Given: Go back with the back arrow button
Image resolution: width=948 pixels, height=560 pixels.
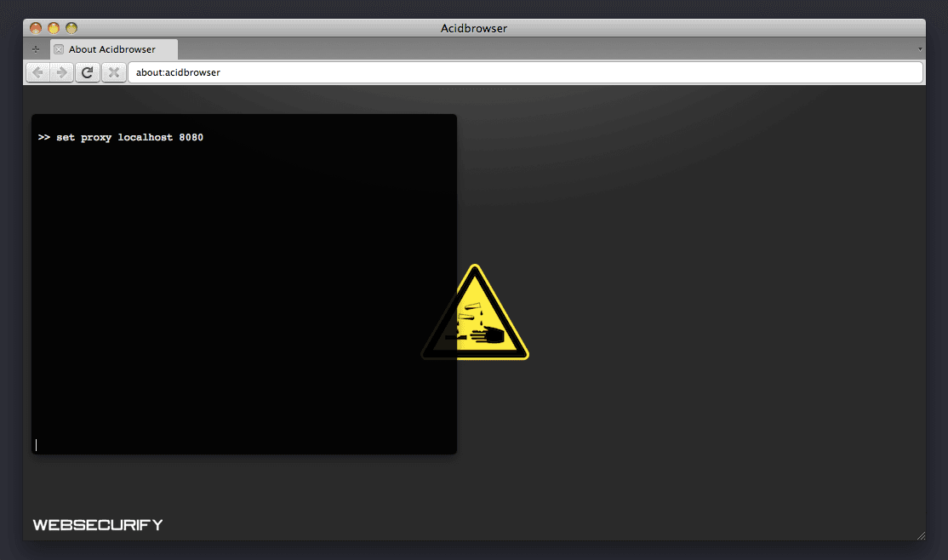Looking at the screenshot, I should 38,72.
